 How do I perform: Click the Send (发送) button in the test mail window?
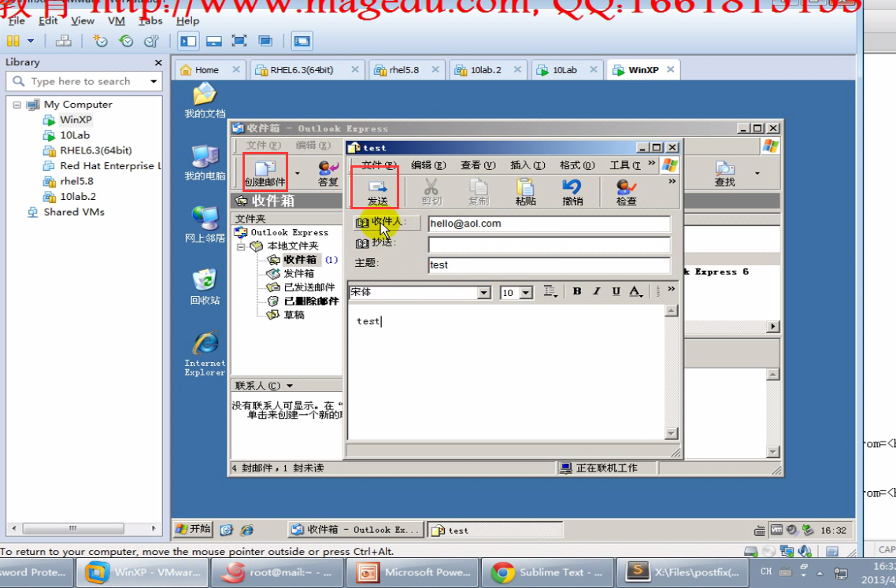click(x=377, y=192)
